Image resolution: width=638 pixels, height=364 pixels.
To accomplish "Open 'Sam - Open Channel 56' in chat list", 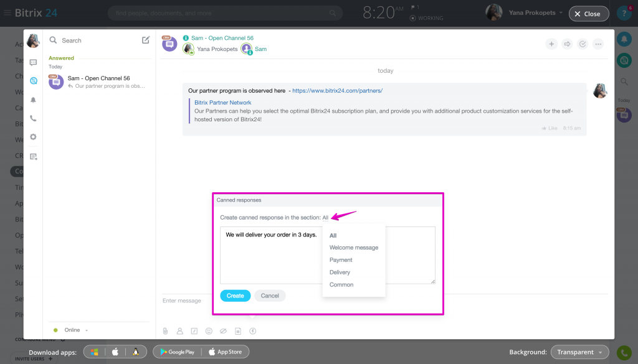I will tap(99, 82).
